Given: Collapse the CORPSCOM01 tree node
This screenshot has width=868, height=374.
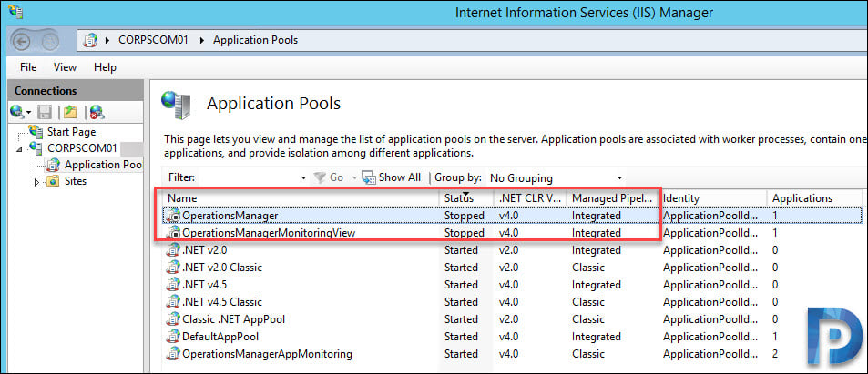Looking at the screenshot, I should [20, 149].
